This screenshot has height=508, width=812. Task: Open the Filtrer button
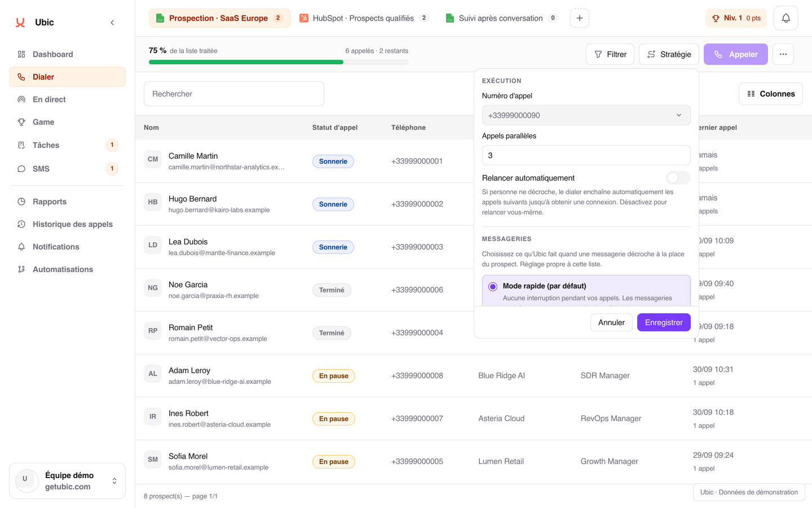[610, 54]
